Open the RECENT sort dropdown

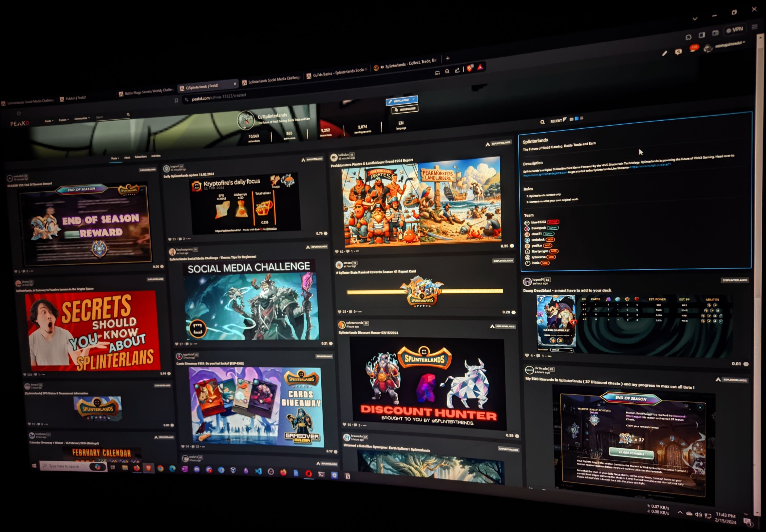click(x=558, y=120)
